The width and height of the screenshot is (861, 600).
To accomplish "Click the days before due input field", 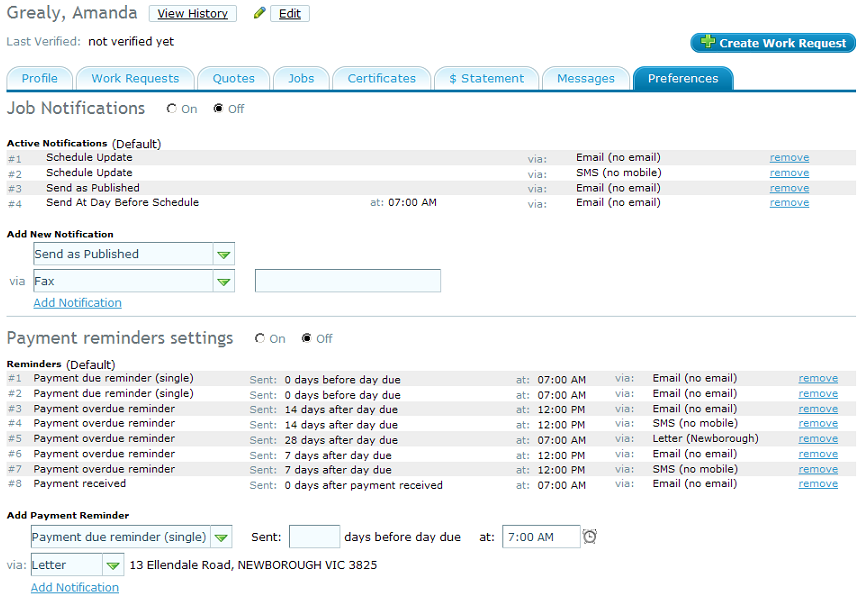I will pyautogui.click(x=314, y=537).
